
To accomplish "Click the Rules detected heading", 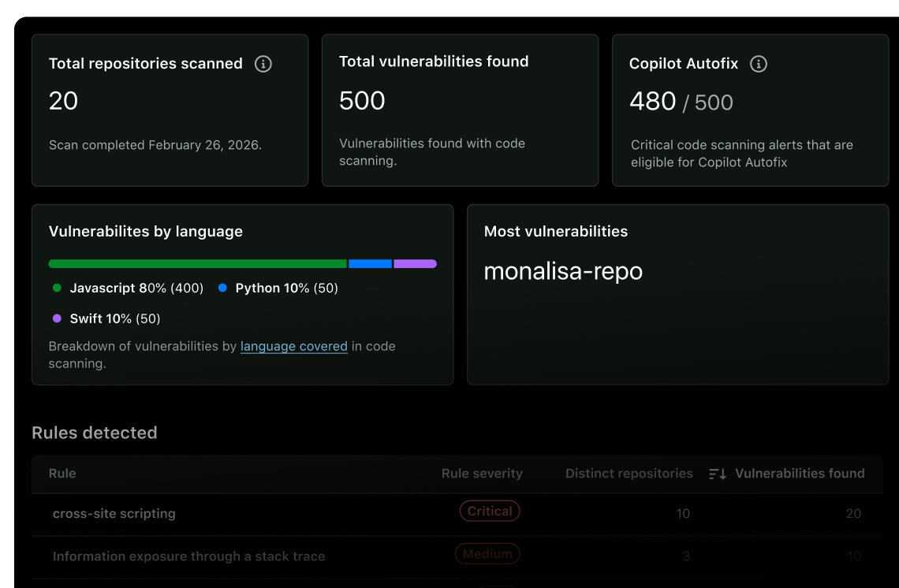I will coord(95,433).
